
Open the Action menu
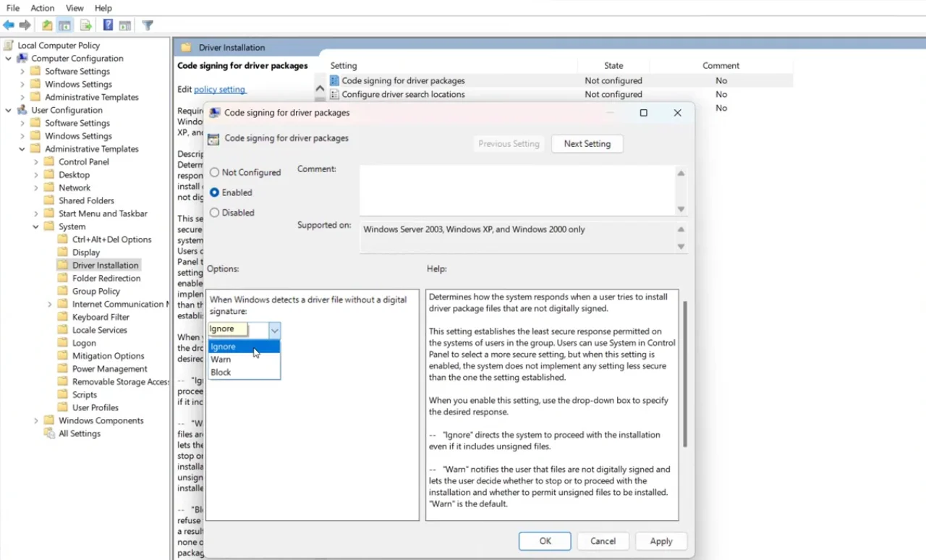tap(42, 8)
